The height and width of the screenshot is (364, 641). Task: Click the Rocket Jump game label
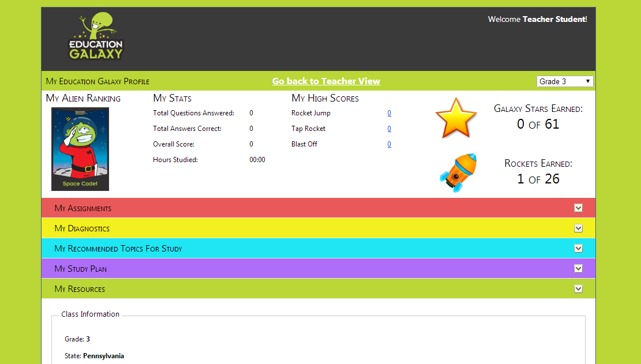(x=310, y=113)
